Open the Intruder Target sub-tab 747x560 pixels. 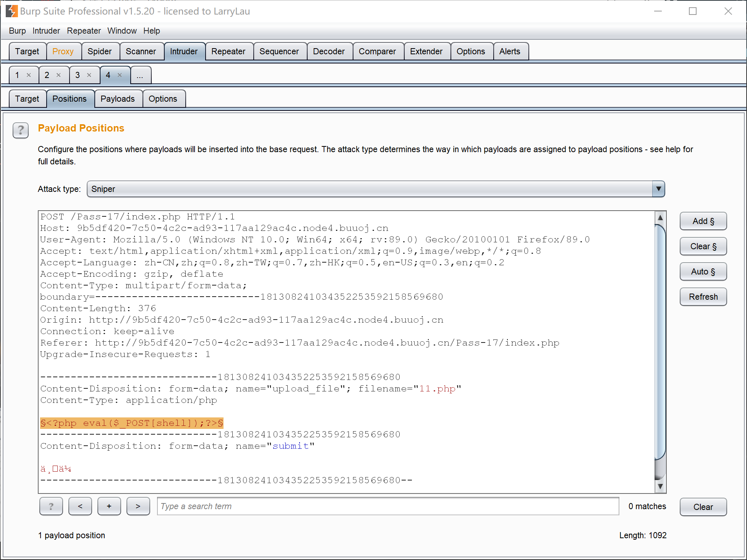click(27, 99)
